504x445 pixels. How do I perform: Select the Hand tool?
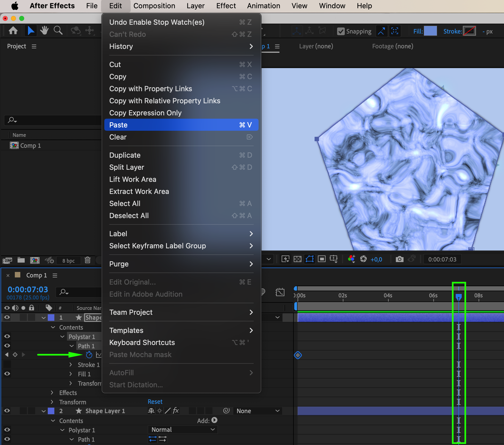pyautogui.click(x=44, y=30)
